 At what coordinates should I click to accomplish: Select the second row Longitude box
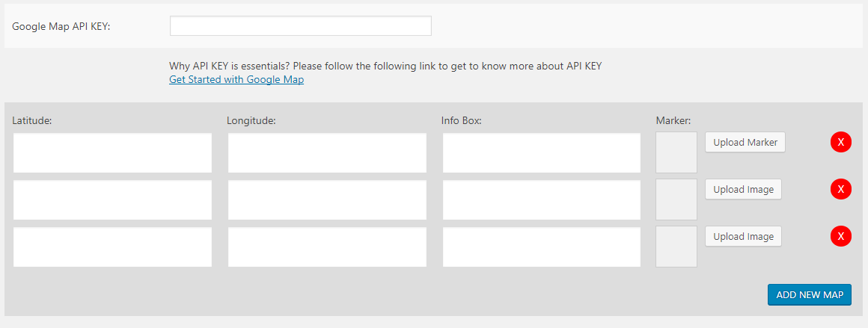[x=327, y=200]
